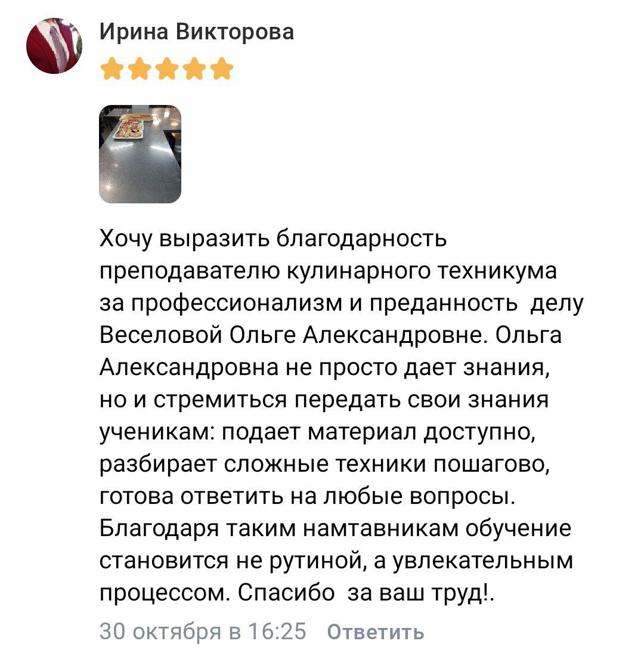
Task: Click the surname Веселовой in the review
Action: coord(160,336)
